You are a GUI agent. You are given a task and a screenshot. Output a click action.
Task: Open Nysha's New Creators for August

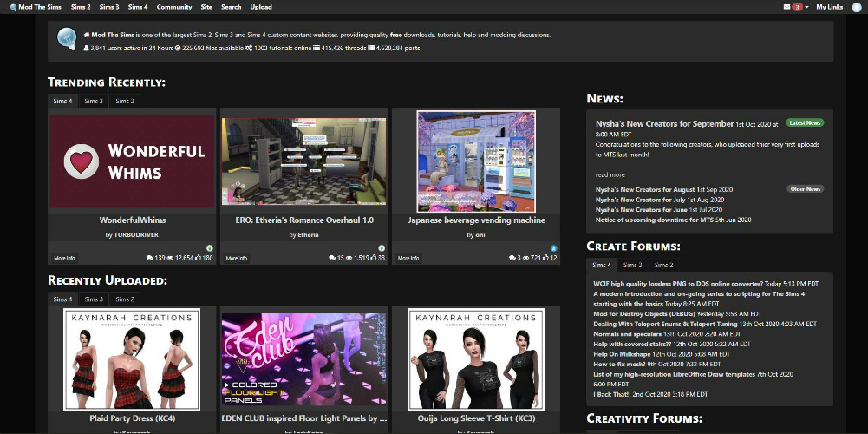click(x=644, y=189)
